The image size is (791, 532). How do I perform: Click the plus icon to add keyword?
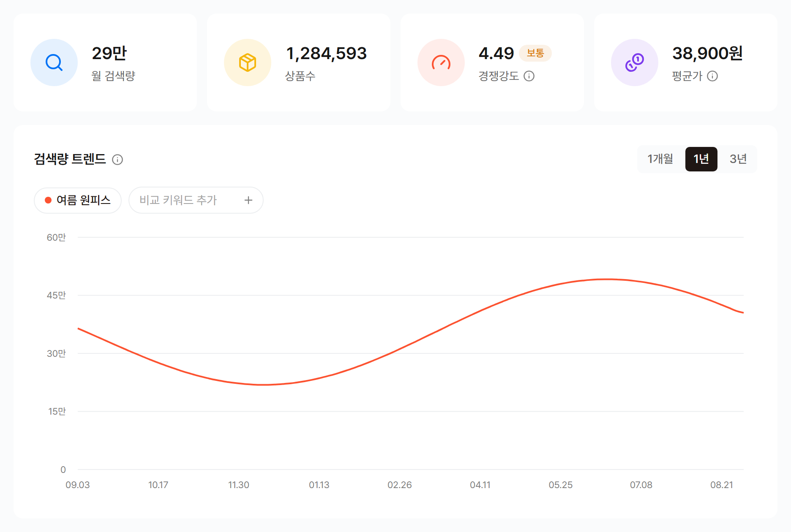coord(248,200)
